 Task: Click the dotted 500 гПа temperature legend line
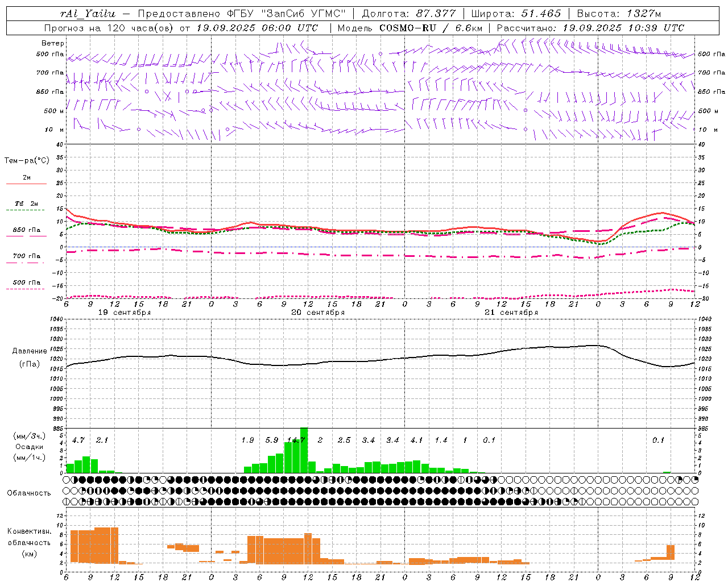coord(26,289)
